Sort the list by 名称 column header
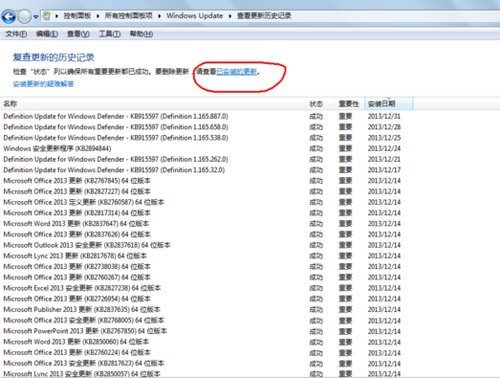This screenshot has width=500, height=378. coord(153,104)
